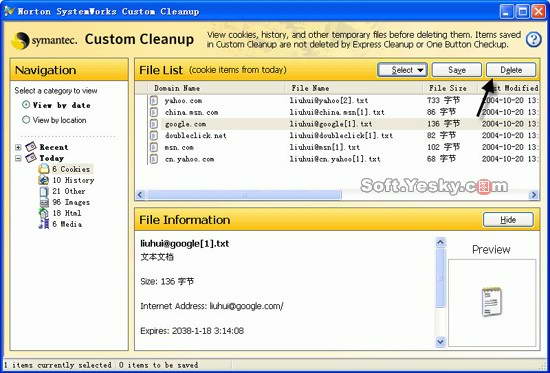Viewport: 550px width, 373px height.
Task: Click the yahoo.com cookie file icon
Action: click(154, 100)
